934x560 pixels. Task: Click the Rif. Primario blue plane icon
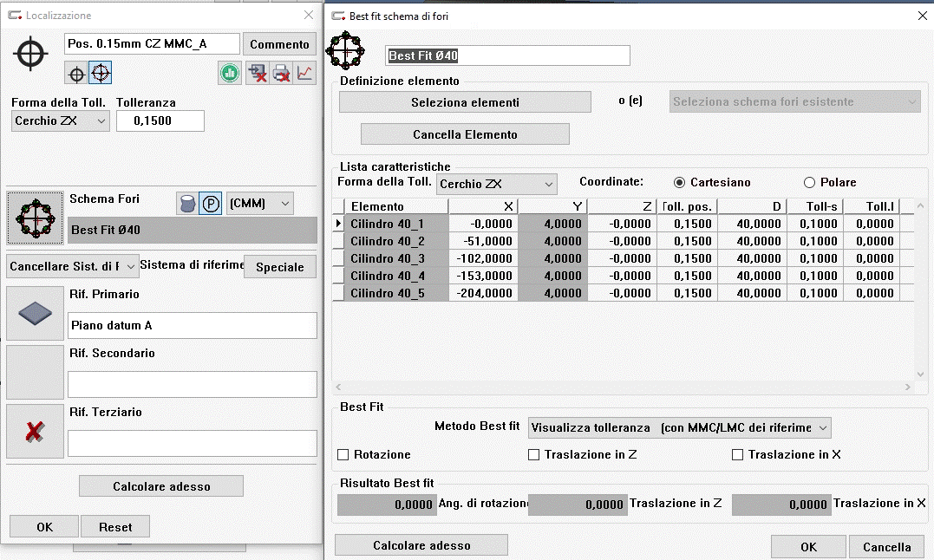tap(36, 313)
